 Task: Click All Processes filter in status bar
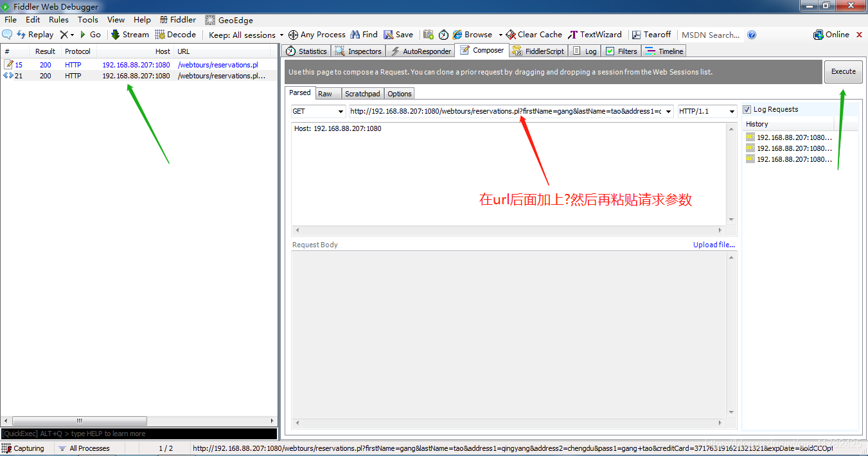click(x=84, y=448)
